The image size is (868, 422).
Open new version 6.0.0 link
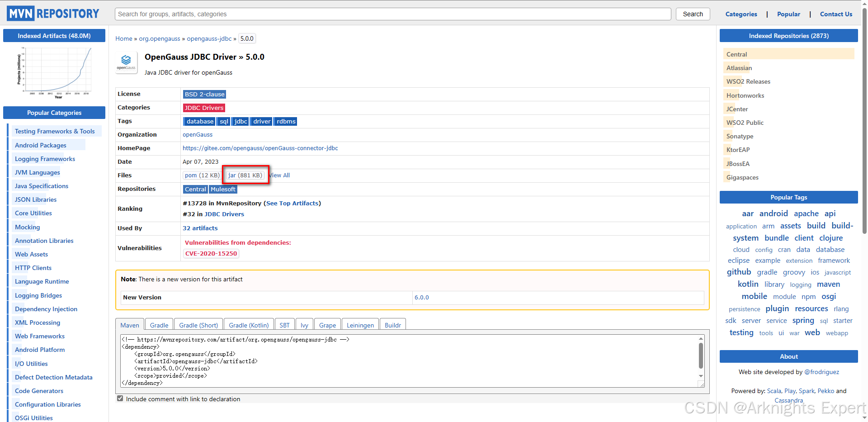click(421, 297)
